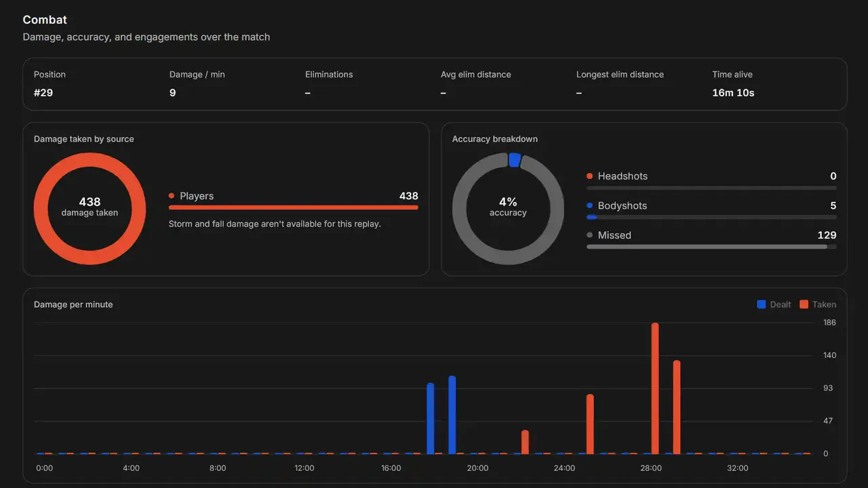Click the blue Bodyshots legend dot
Screen dimensions: 868x488
pos(590,205)
